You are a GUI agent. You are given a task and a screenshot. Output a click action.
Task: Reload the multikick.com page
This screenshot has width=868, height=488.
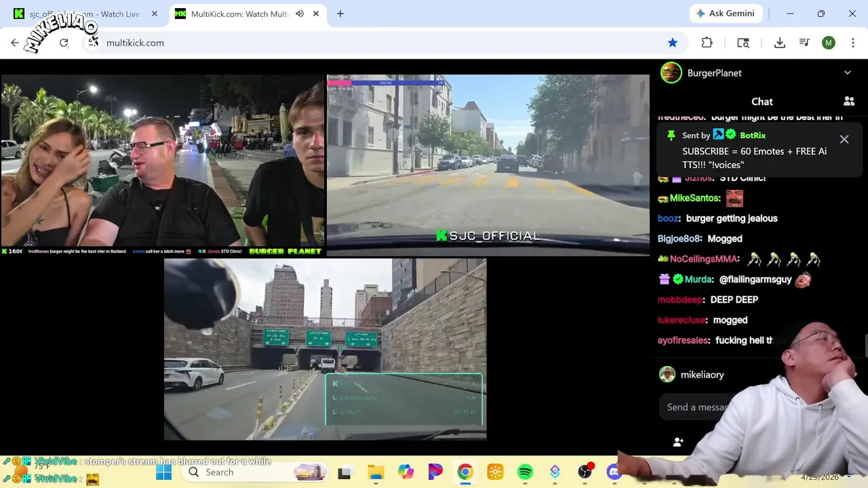tap(64, 43)
